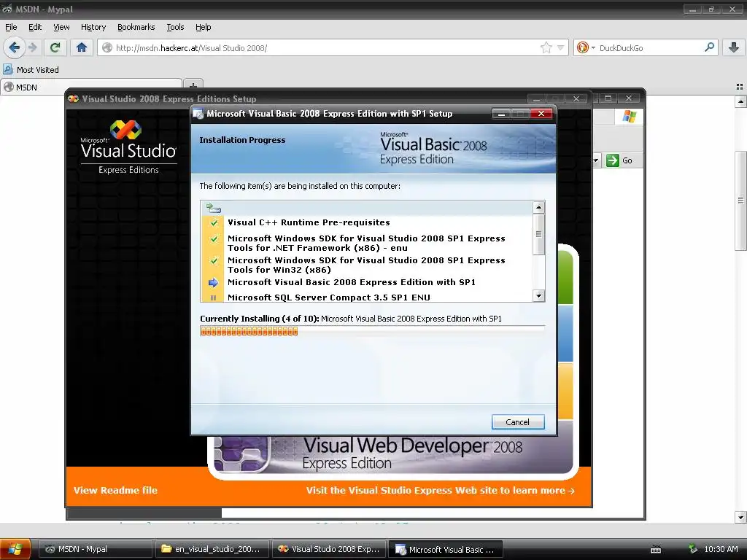Select the MSDN browser tab
The height and width of the screenshot is (560, 747).
coord(90,87)
